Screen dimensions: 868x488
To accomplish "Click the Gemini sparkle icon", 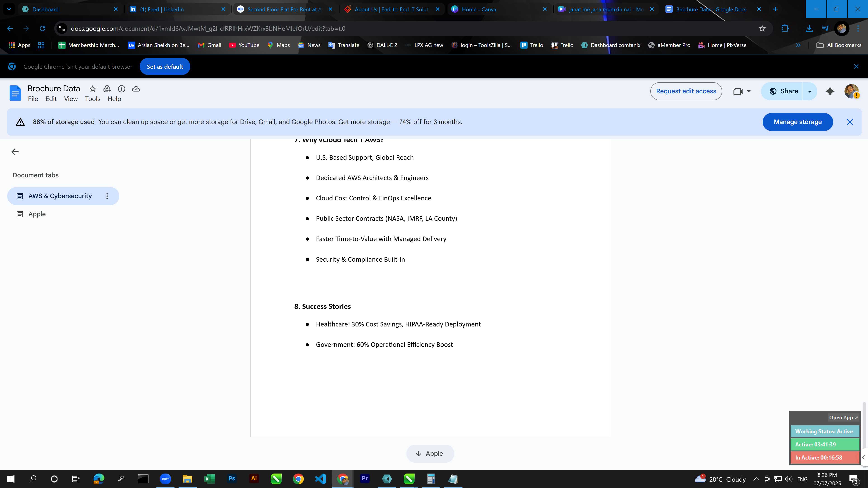I will [830, 91].
